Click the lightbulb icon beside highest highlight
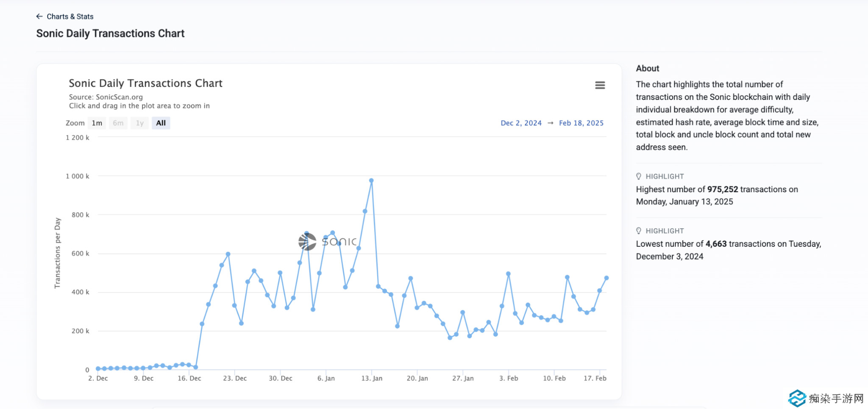This screenshot has width=868, height=409. pyautogui.click(x=639, y=177)
